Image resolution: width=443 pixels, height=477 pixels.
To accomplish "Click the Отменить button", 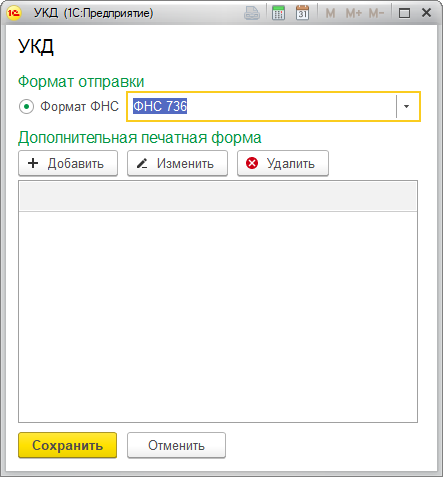I will 176,445.
